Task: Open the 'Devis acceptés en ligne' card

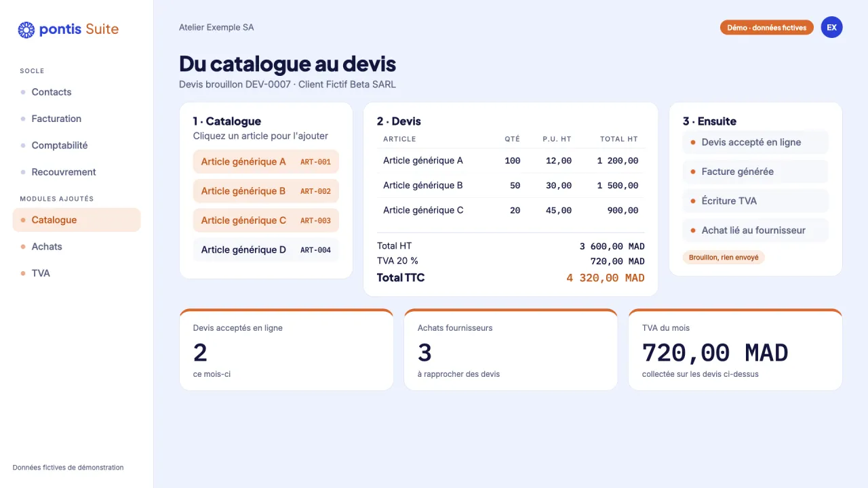Action: (286, 350)
